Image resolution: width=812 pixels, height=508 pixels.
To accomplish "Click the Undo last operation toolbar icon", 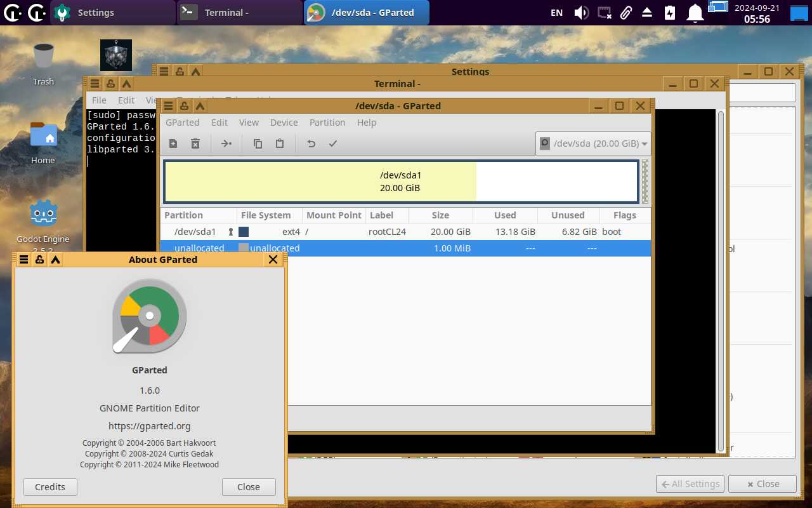I will tap(311, 144).
